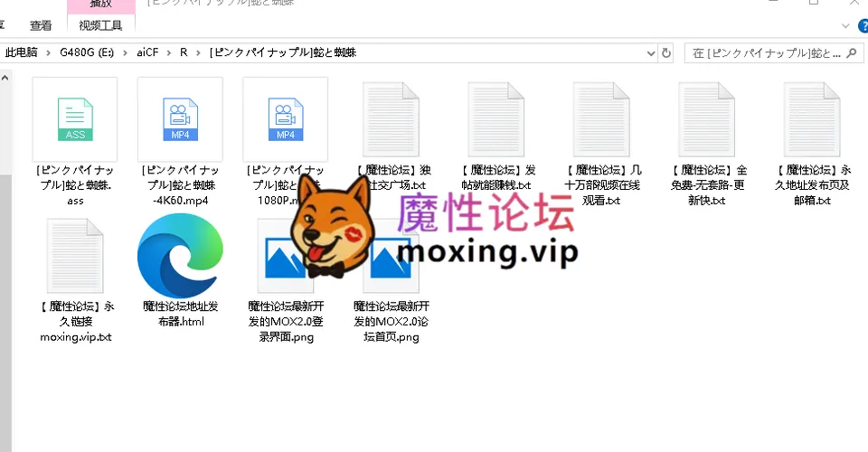Expand the ribbon with the chevron
This screenshot has width=868, height=452.
pyautogui.click(x=844, y=25)
